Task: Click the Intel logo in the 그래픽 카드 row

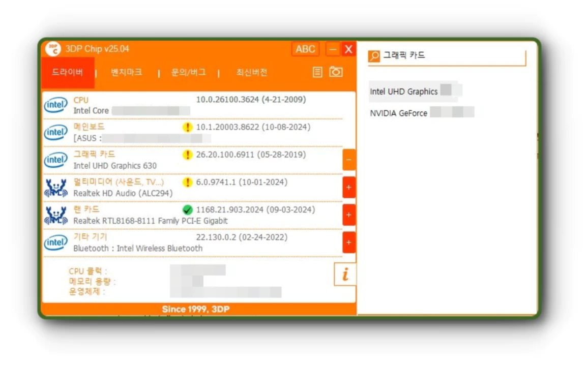Action: pos(56,160)
